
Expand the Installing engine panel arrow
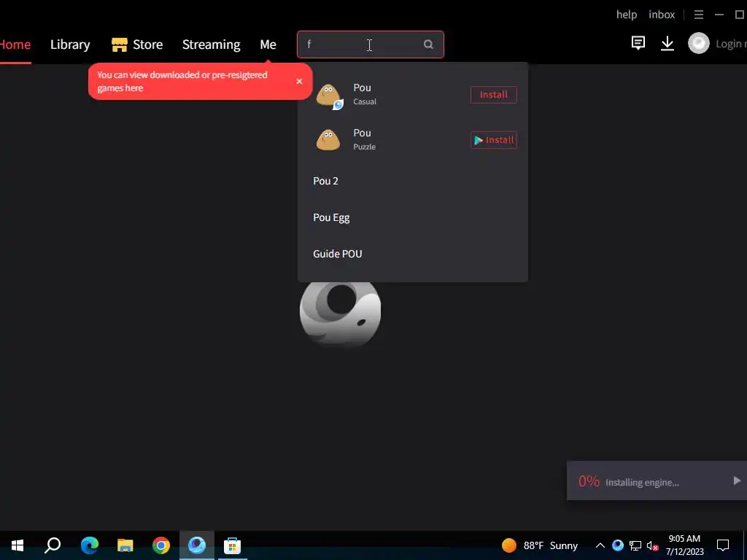[x=737, y=481]
